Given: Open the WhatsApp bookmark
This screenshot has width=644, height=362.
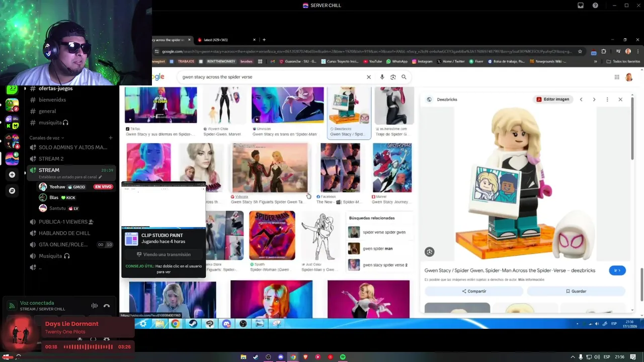Looking at the screenshot, I should point(396,61).
